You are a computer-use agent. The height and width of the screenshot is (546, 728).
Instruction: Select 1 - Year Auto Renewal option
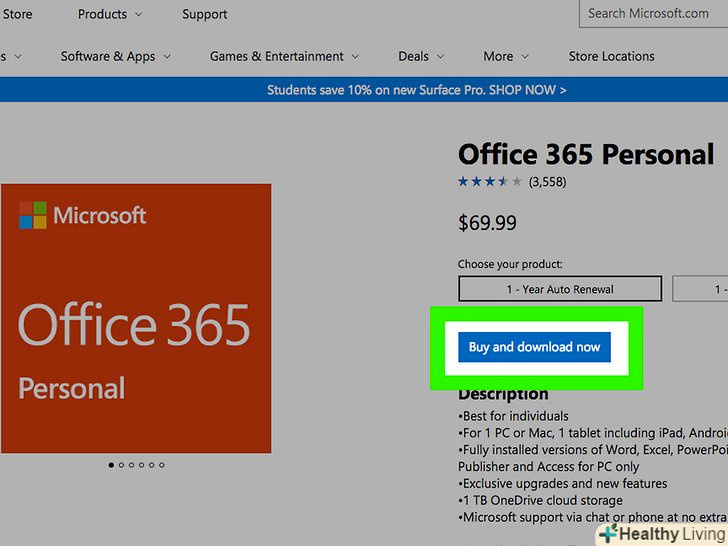coord(560,289)
